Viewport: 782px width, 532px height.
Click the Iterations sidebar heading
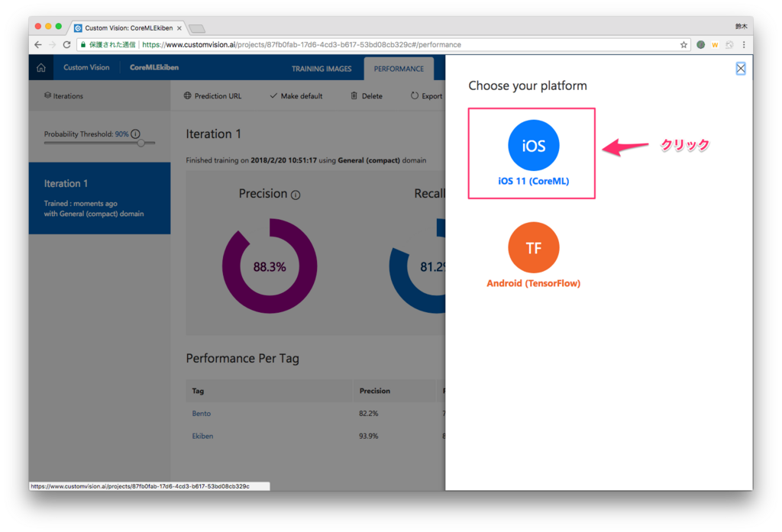[x=64, y=95]
